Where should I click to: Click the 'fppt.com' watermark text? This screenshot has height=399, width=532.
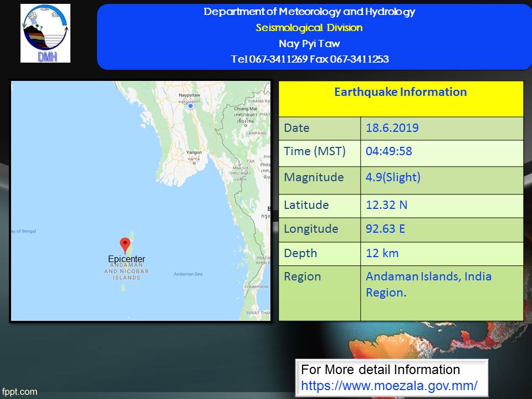(x=19, y=392)
